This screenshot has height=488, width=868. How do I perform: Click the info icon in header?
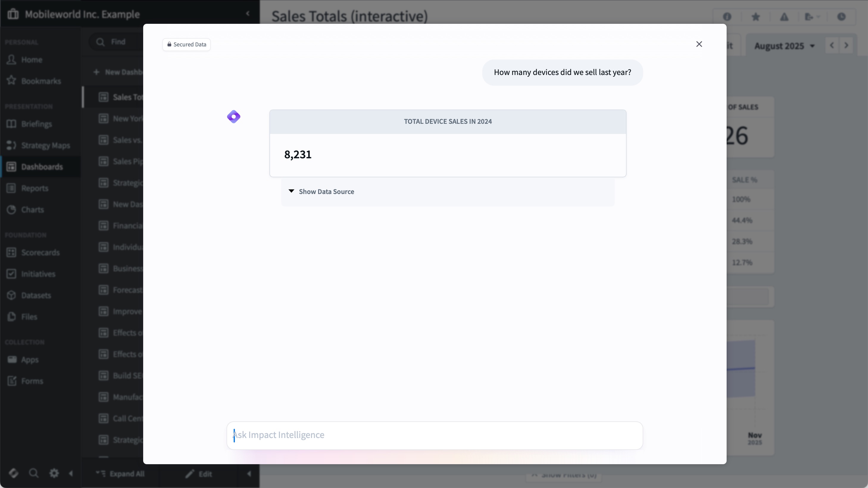pos(727,17)
